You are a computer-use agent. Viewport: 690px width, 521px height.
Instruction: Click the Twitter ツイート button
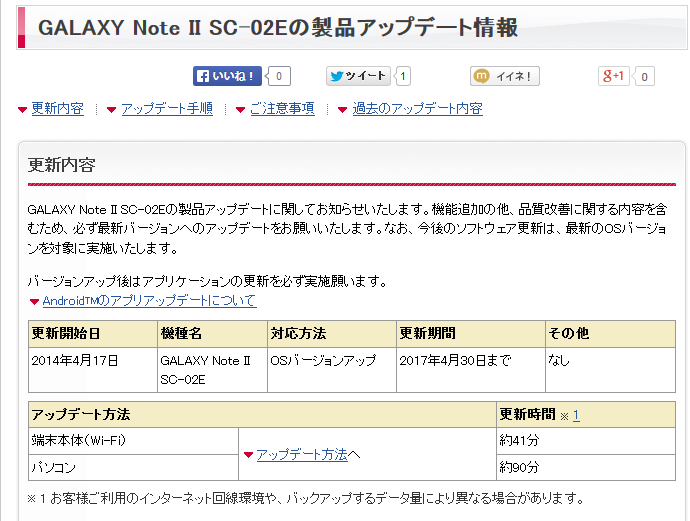(358, 76)
